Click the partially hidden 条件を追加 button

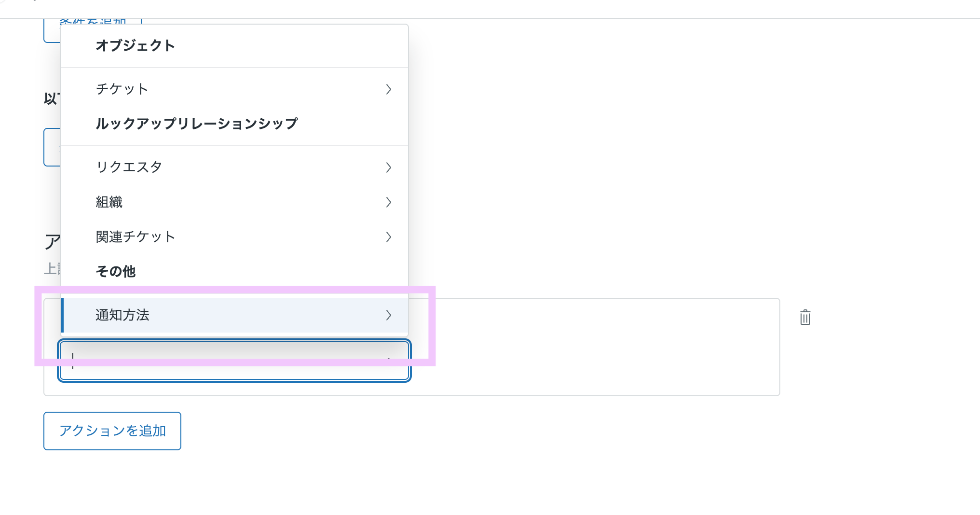click(x=51, y=31)
